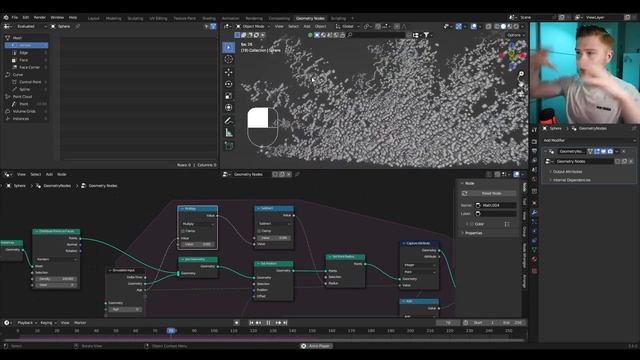Toggle the Color checkbox in Node panel
The height and width of the screenshot is (360, 640).
coord(471,224)
